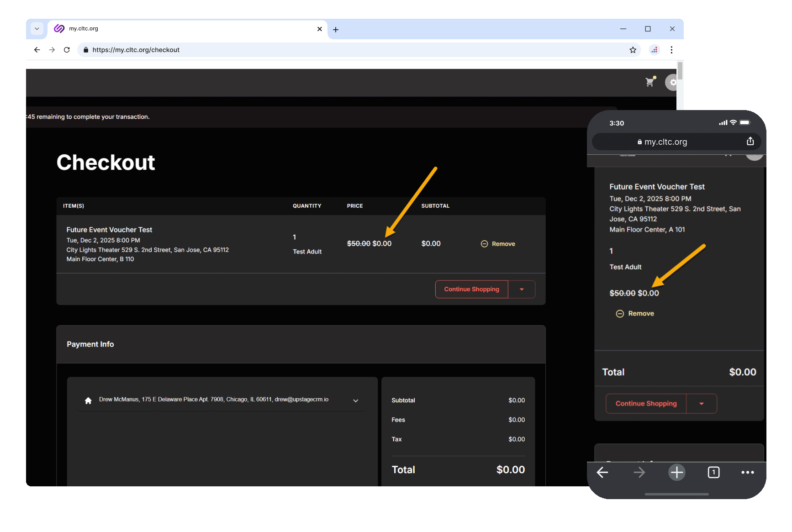Tap the mobile share icon

(x=750, y=142)
